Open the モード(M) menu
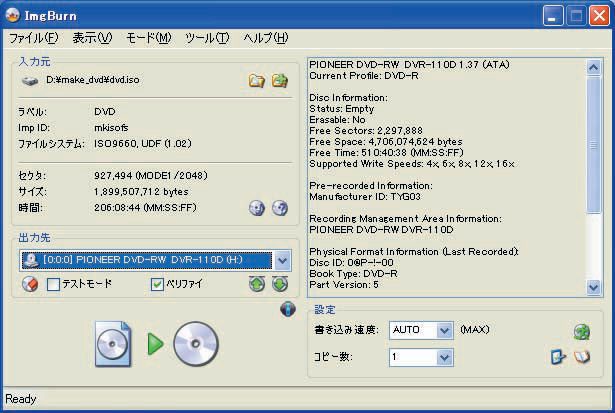 click(x=149, y=38)
